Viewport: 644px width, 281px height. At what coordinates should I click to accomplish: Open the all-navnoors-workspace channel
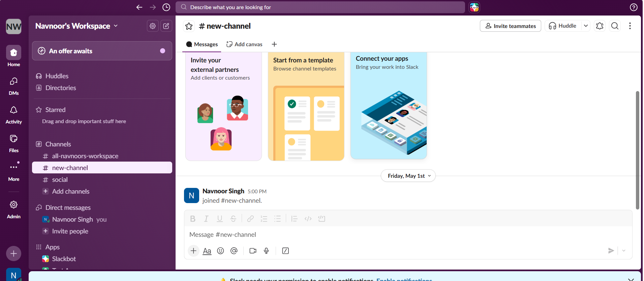tap(102, 156)
